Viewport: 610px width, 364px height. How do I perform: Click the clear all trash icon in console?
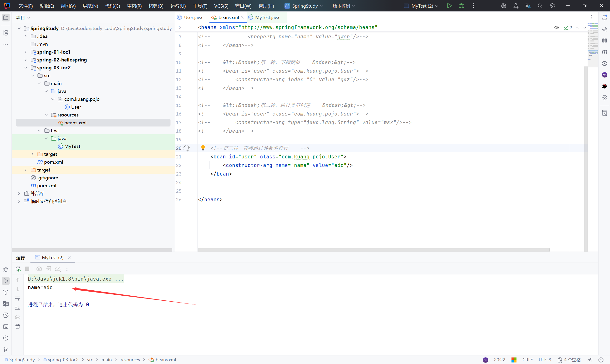pyautogui.click(x=18, y=326)
